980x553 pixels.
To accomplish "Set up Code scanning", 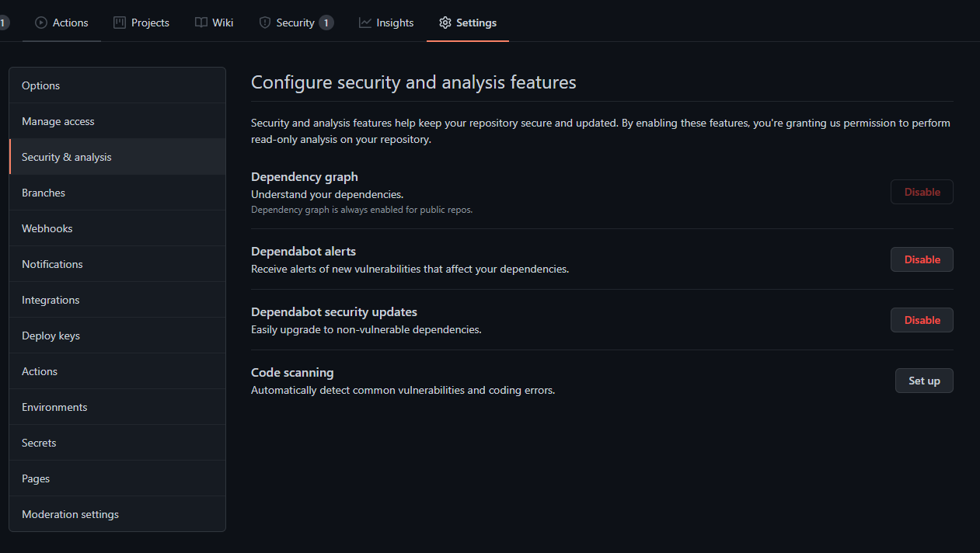I will pos(924,380).
